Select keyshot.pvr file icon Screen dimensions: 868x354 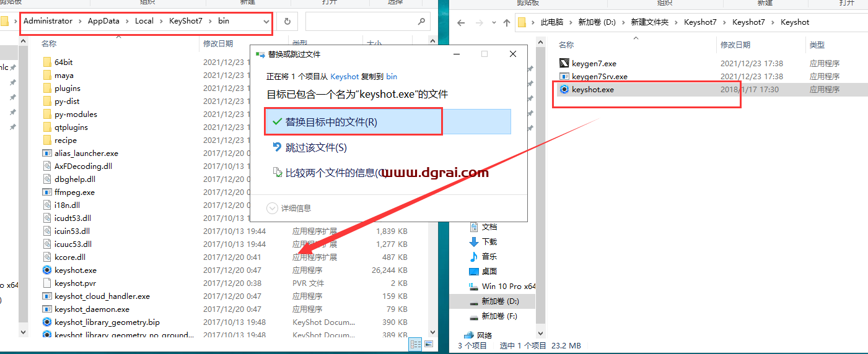point(47,283)
